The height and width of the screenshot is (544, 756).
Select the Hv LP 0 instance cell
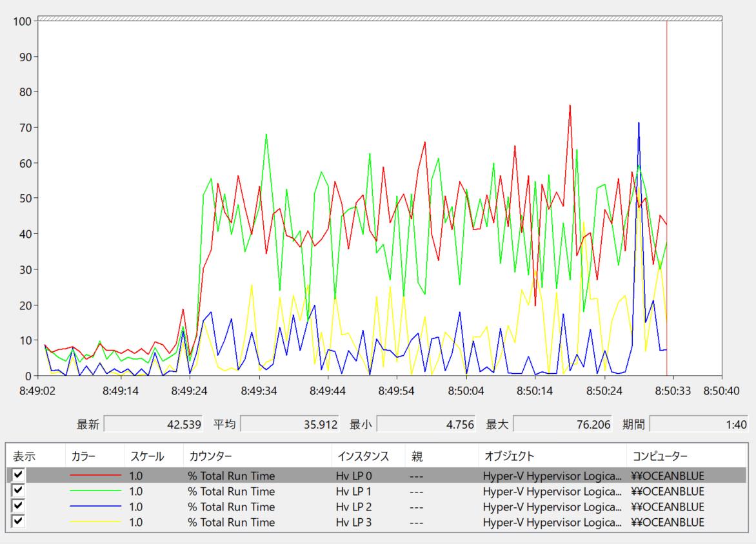(354, 476)
